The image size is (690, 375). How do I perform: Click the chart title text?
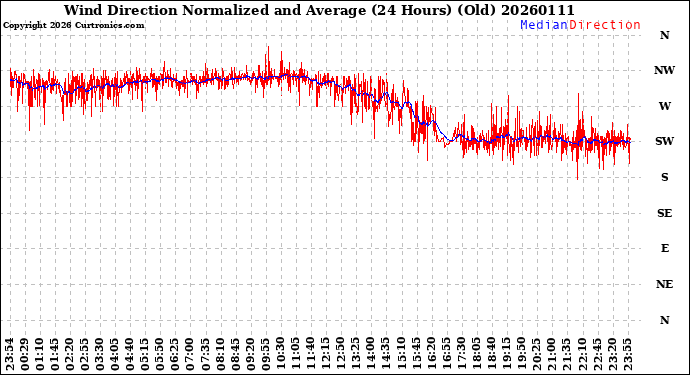point(319,10)
